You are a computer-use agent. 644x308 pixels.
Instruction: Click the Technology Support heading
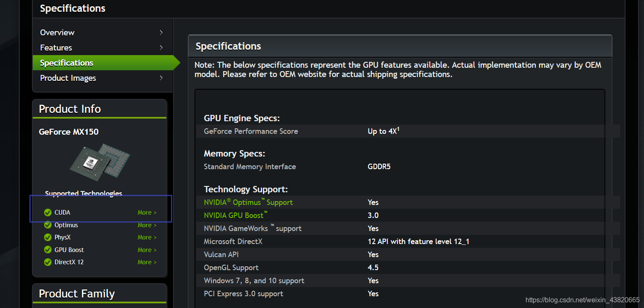[246, 189]
